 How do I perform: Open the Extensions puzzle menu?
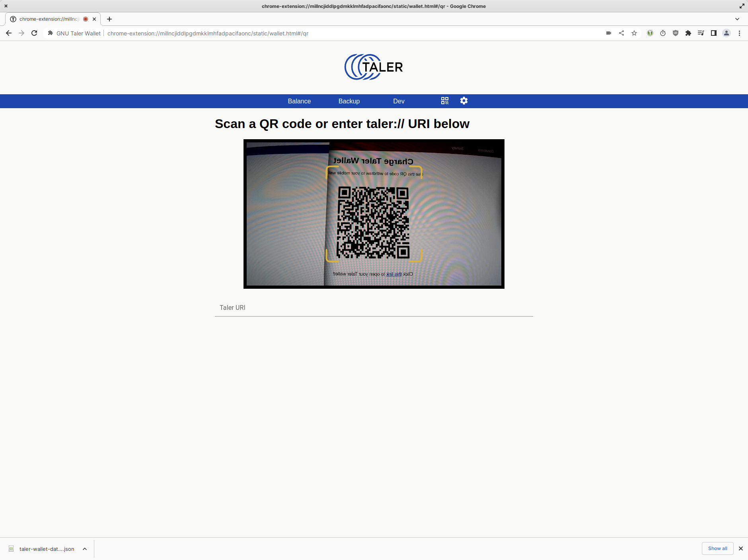click(688, 33)
